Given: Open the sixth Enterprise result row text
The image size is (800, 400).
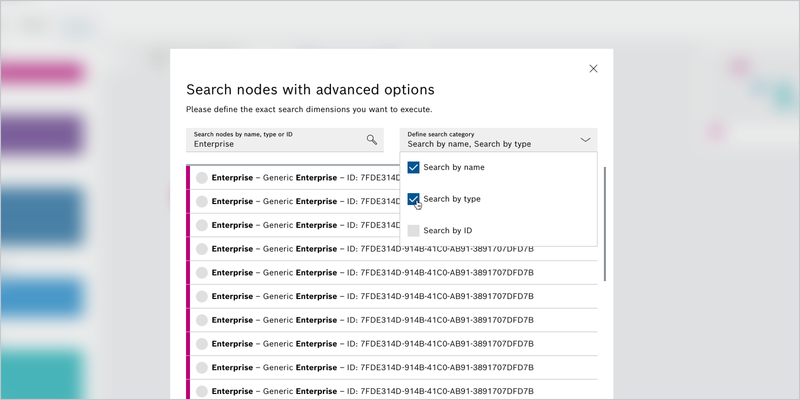Looking at the screenshot, I should [372, 296].
